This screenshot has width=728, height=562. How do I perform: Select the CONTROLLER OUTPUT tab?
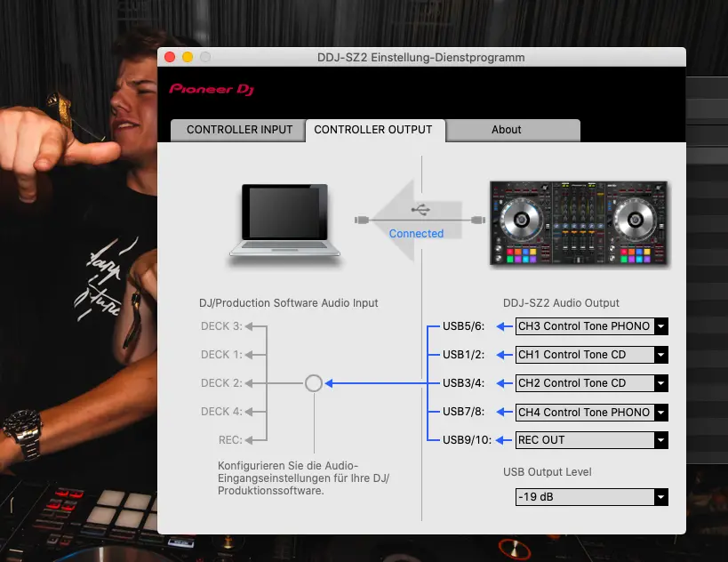373,130
